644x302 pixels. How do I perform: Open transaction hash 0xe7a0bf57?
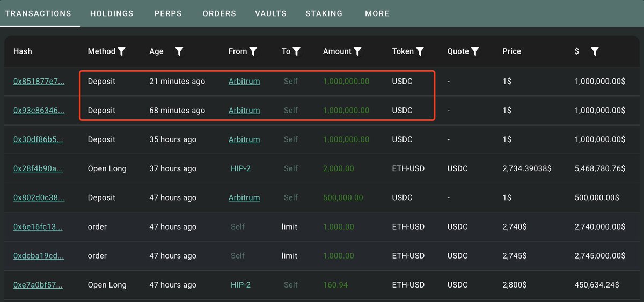38,285
